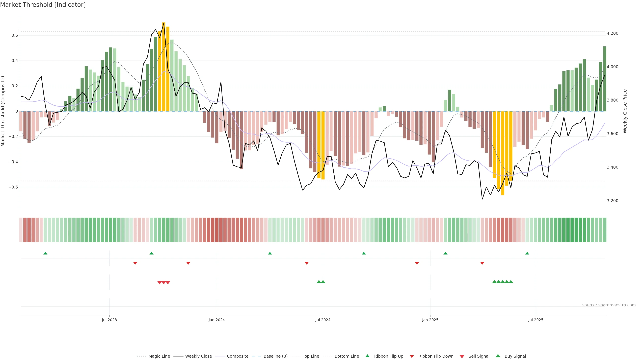
Task: Toggle Baseline (0) in the legend
Action: pos(275,356)
